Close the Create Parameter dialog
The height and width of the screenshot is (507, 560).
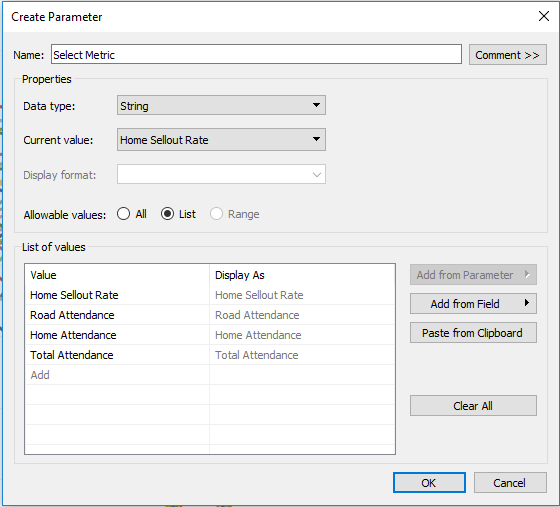(x=544, y=16)
